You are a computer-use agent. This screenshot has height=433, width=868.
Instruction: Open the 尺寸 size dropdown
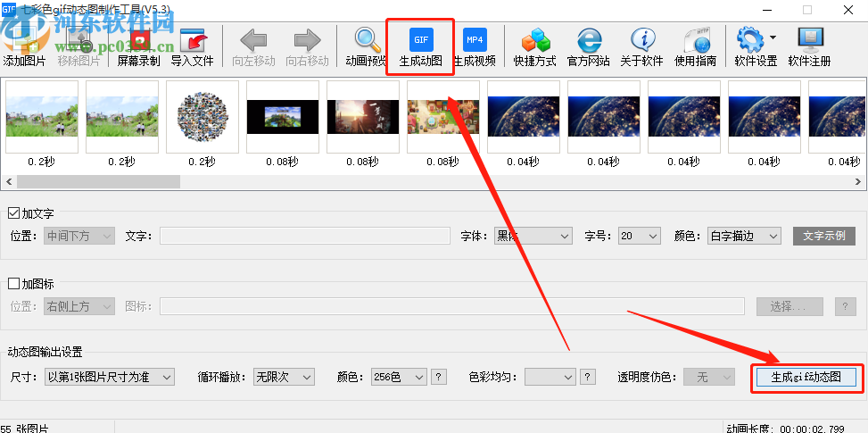coord(109,377)
